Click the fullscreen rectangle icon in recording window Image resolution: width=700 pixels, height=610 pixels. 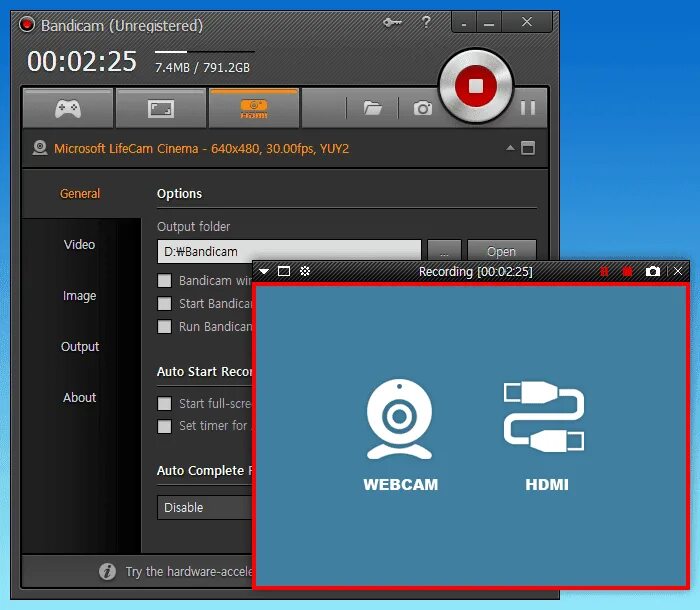pyautogui.click(x=284, y=271)
